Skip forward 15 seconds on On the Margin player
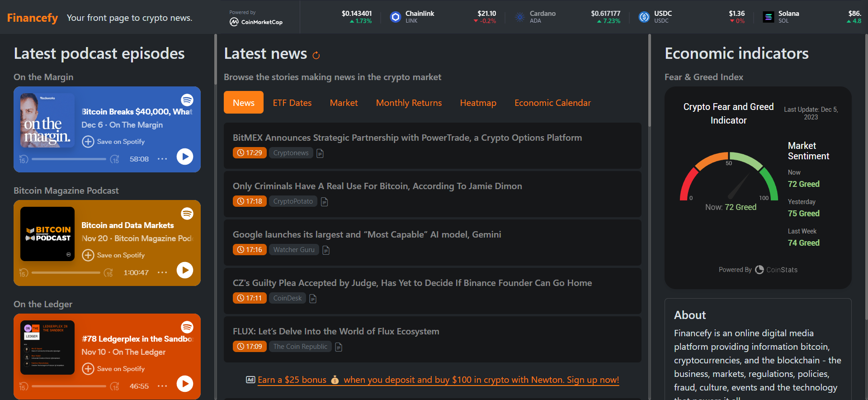The height and width of the screenshot is (400, 868). pos(115,159)
